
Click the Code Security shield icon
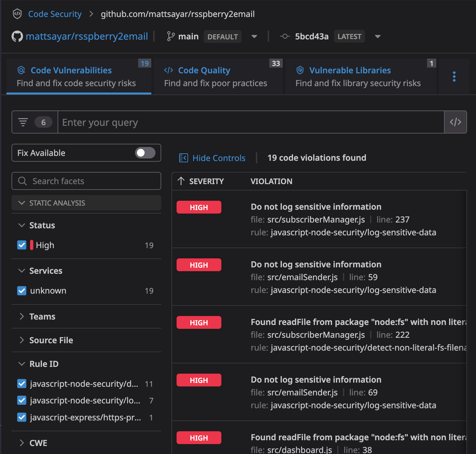click(17, 14)
